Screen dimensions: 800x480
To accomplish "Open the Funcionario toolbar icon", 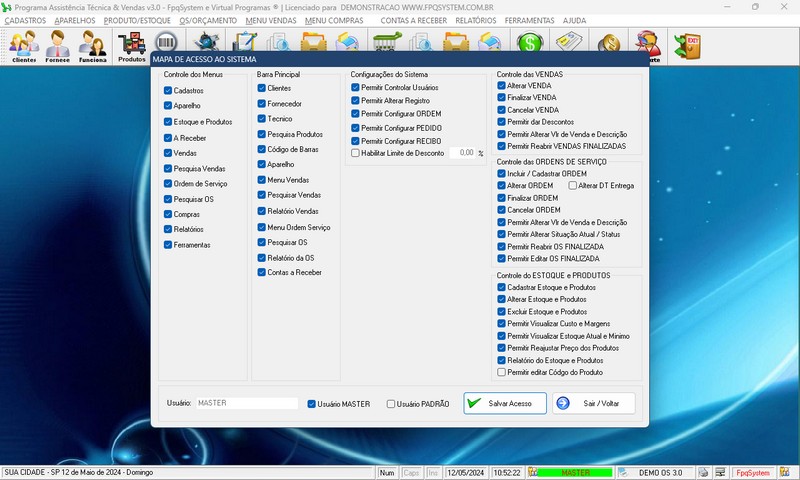I will pyautogui.click(x=93, y=46).
